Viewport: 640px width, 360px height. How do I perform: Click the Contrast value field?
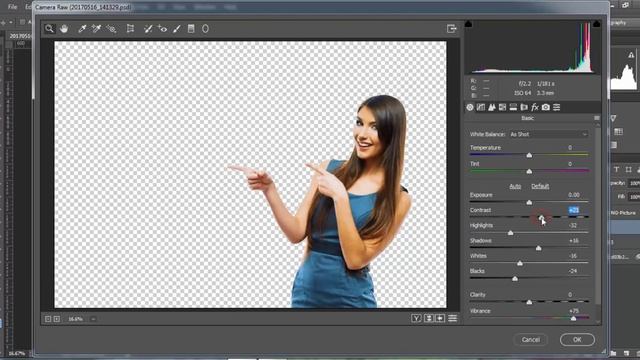point(574,210)
